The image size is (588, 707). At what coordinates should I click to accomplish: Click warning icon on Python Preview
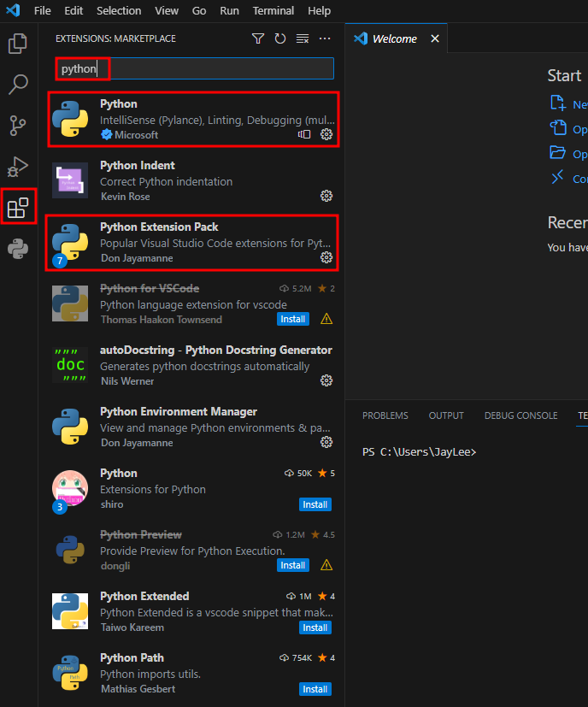326,565
